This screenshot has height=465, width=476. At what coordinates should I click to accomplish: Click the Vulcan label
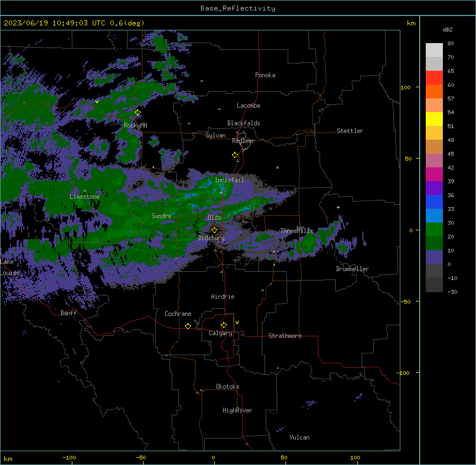click(x=300, y=437)
